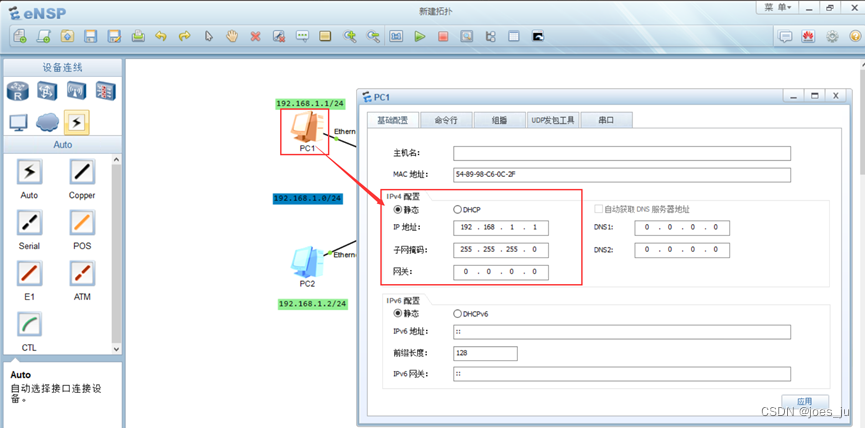
Task: Click the 子网掩码 field
Action: click(501, 250)
